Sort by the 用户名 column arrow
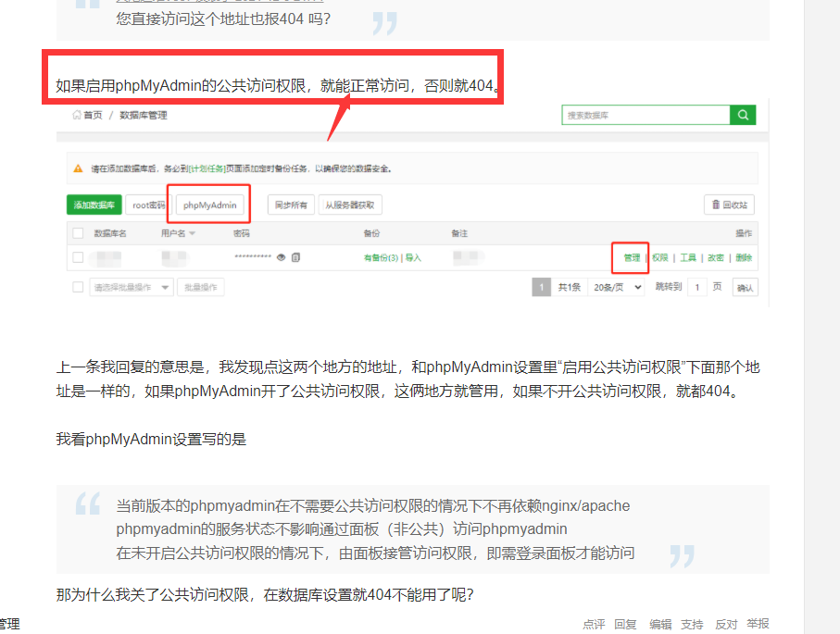Viewport: 840px width, 634px height. point(193,233)
